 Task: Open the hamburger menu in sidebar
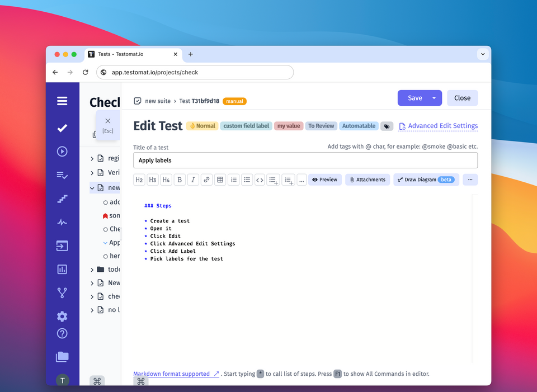(x=62, y=101)
